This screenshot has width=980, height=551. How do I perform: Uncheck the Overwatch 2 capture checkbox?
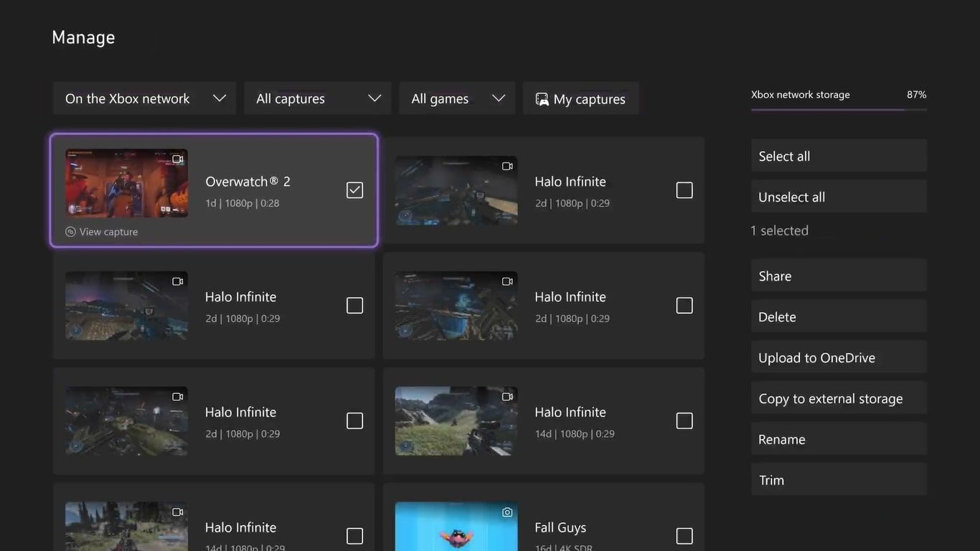354,189
